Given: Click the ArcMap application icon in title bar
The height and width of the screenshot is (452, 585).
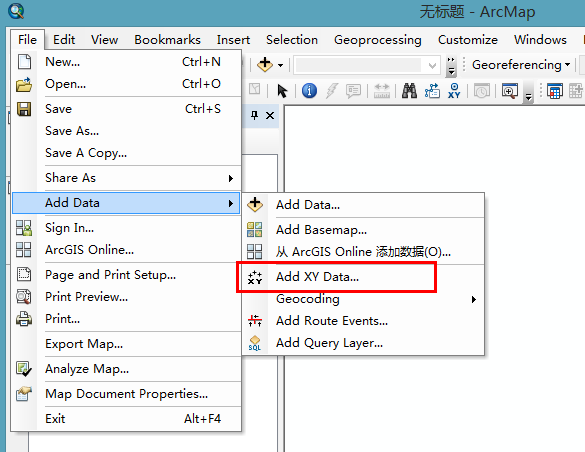Looking at the screenshot, I should coord(16,11).
